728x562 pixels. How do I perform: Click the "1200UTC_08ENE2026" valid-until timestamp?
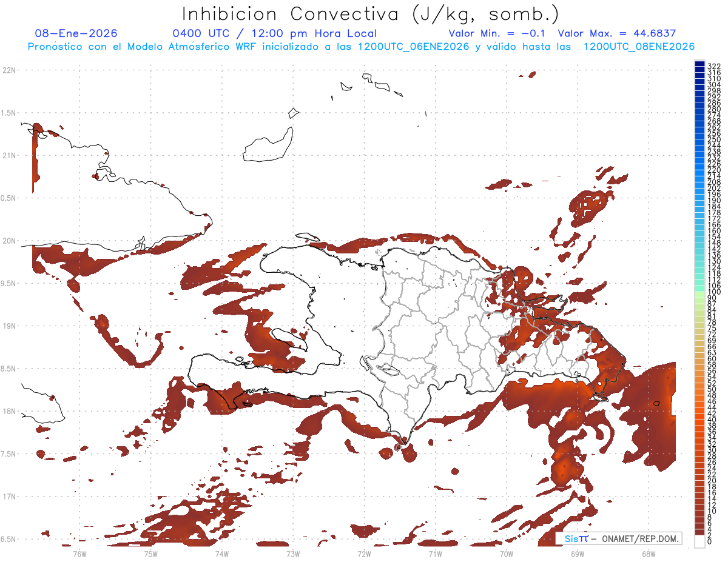639,47
